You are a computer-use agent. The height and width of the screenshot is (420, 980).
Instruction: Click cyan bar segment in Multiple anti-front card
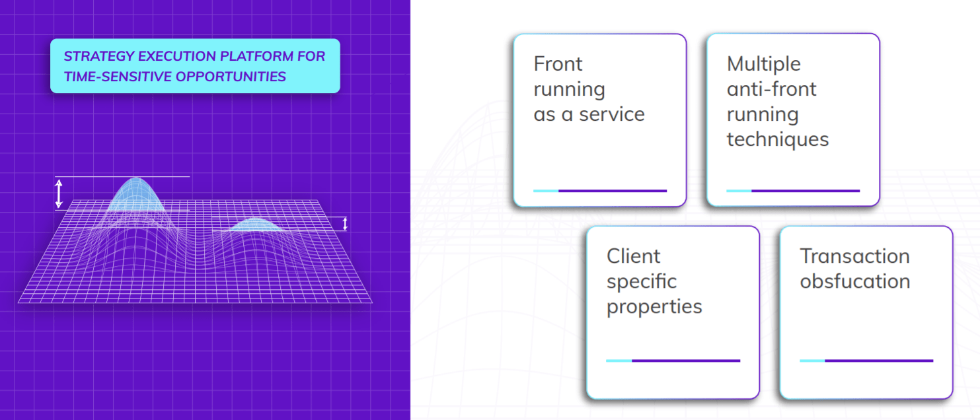click(x=739, y=191)
